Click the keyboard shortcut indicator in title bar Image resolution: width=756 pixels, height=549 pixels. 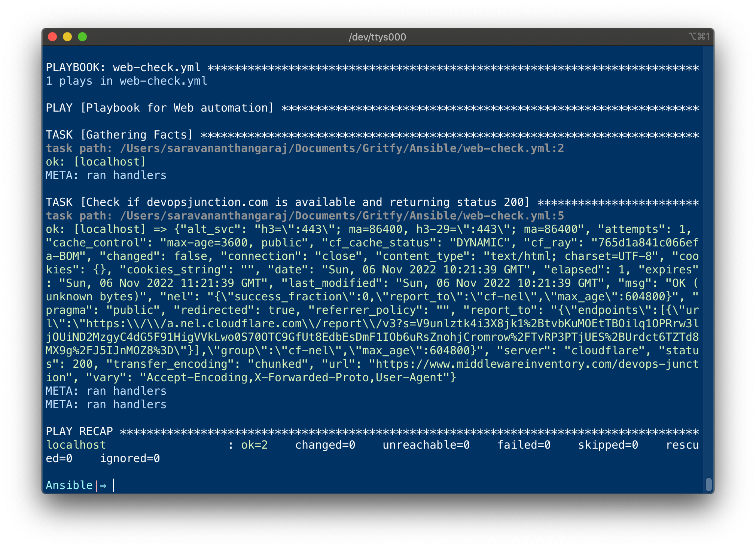699,36
